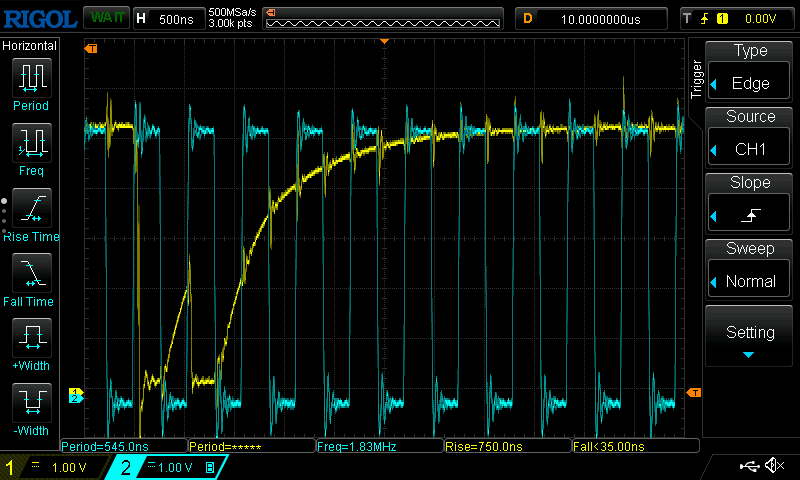Change trigger Sweep Normal selector
This screenshot has height=480, width=800.
point(750,271)
